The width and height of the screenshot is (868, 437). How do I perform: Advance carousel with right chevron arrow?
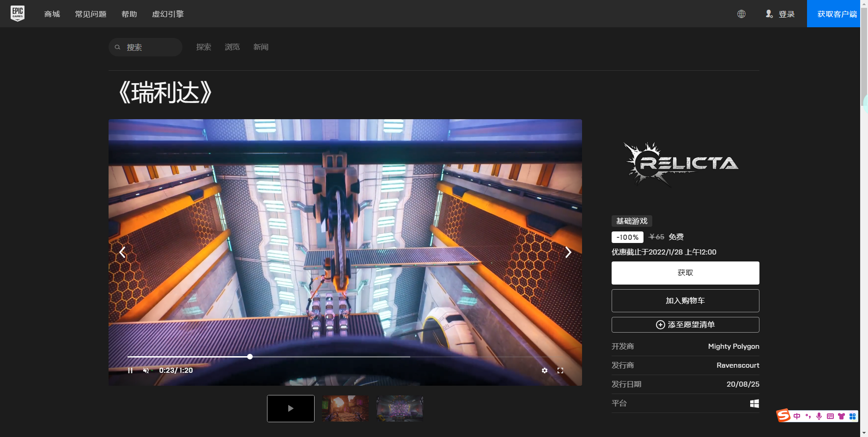click(x=568, y=252)
